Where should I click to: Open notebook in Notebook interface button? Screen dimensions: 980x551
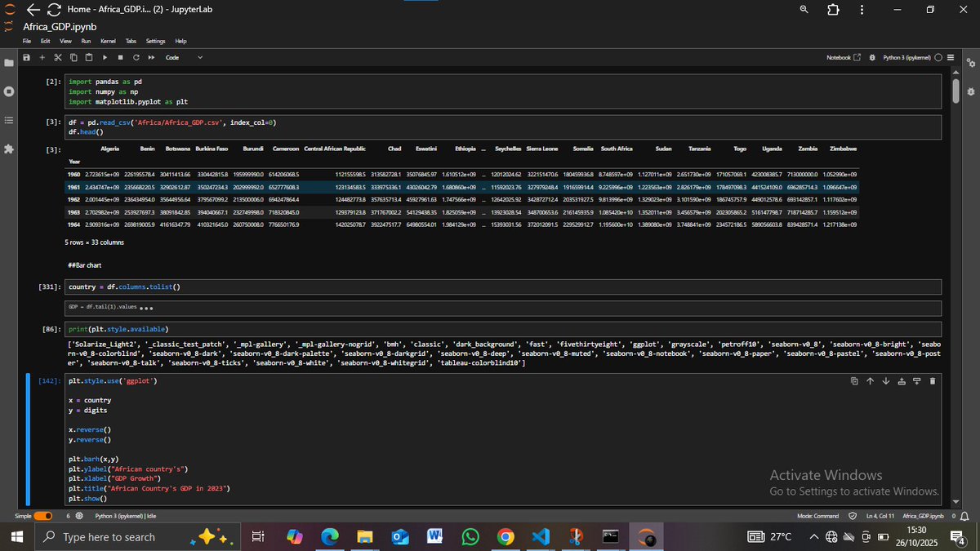click(x=844, y=57)
